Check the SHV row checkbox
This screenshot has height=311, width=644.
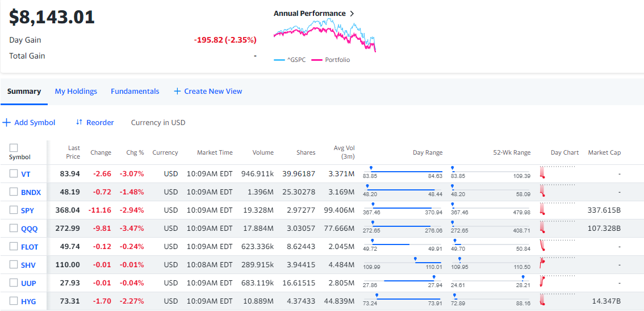[x=14, y=264]
